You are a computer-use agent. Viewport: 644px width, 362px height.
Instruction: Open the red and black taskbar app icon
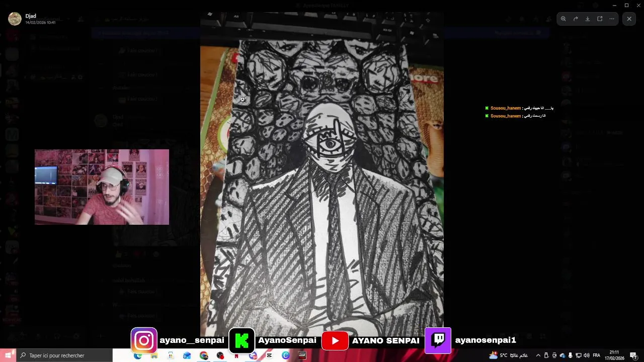click(302, 355)
